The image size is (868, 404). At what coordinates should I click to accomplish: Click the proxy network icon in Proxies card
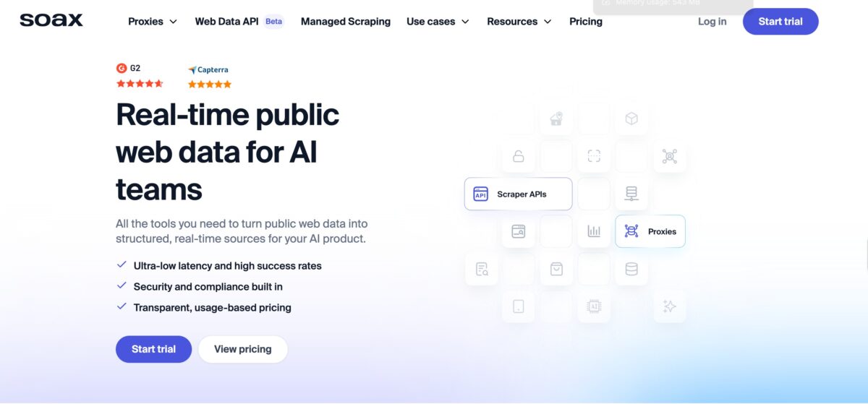click(631, 231)
